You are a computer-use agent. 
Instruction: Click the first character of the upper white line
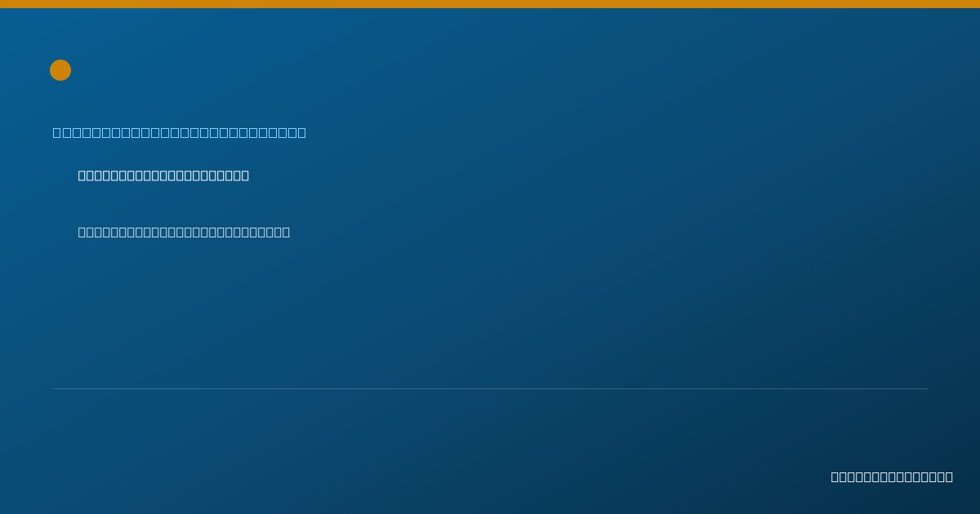tap(82, 175)
